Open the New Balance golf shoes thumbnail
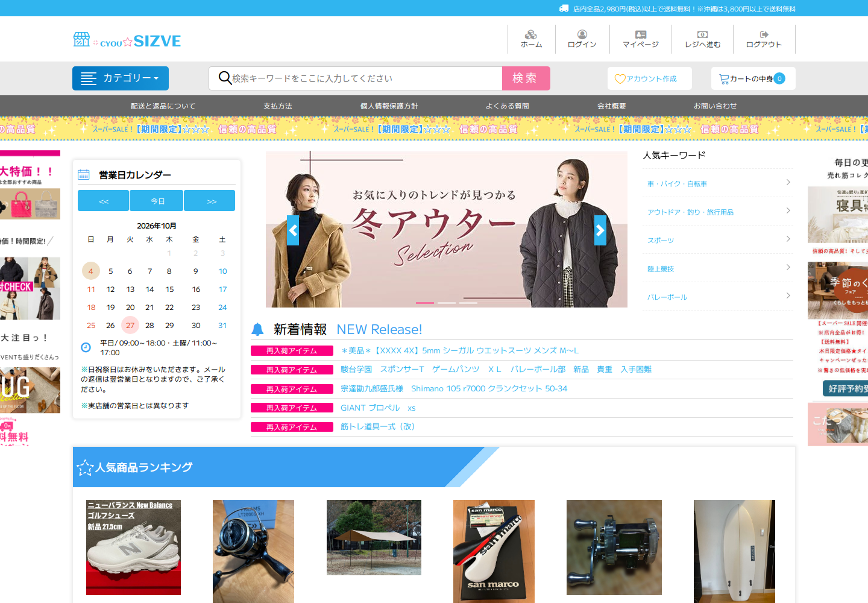 pyautogui.click(x=134, y=548)
